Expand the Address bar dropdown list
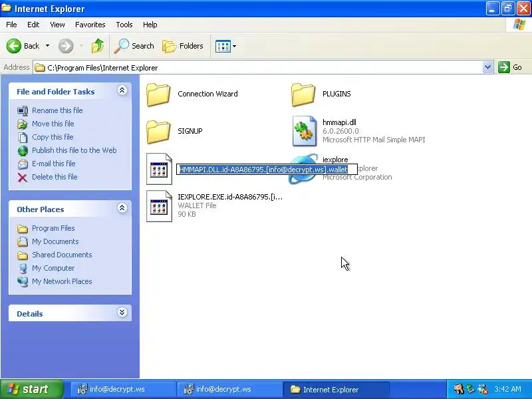The image size is (532, 399). point(487,68)
